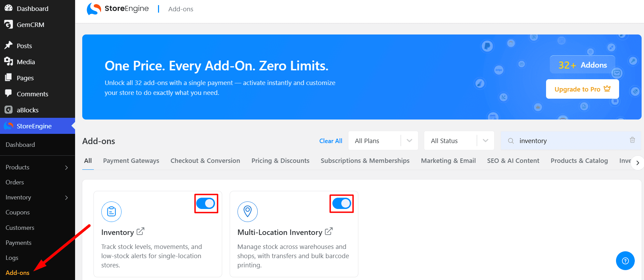644x280 pixels.
Task: Click the aBlocks sidebar icon
Action: coord(9,110)
